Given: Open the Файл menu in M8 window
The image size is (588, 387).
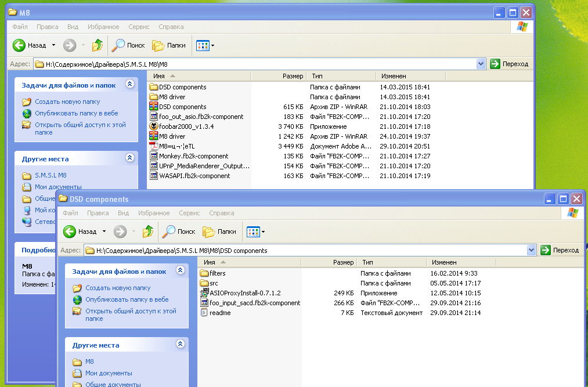Looking at the screenshot, I should (x=20, y=27).
